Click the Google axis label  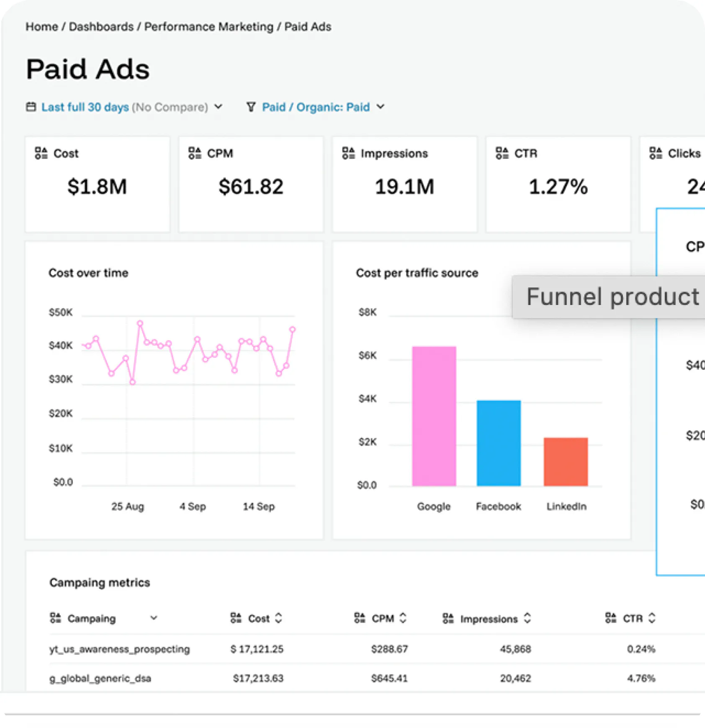coord(434,506)
